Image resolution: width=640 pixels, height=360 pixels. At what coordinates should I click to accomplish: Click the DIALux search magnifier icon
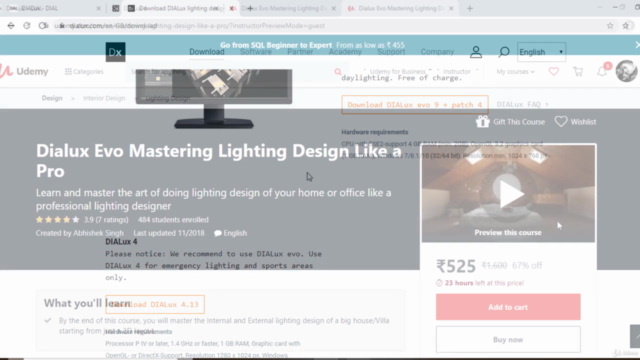point(504,52)
